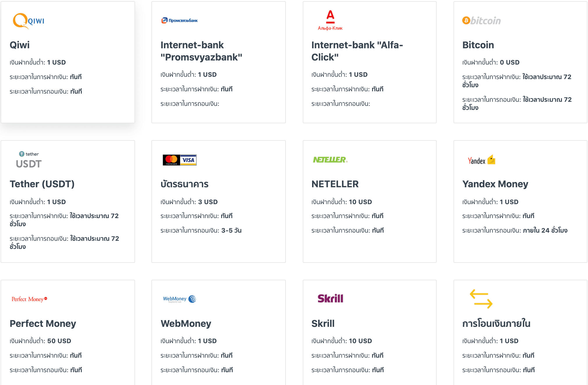Click the WebMoney globe logo
The height and width of the screenshot is (385, 588).
179,299
